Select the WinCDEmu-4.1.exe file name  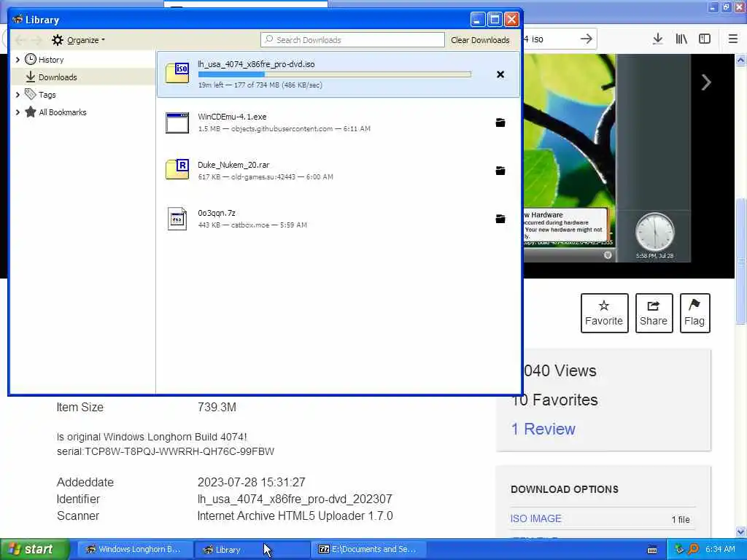(232, 117)
